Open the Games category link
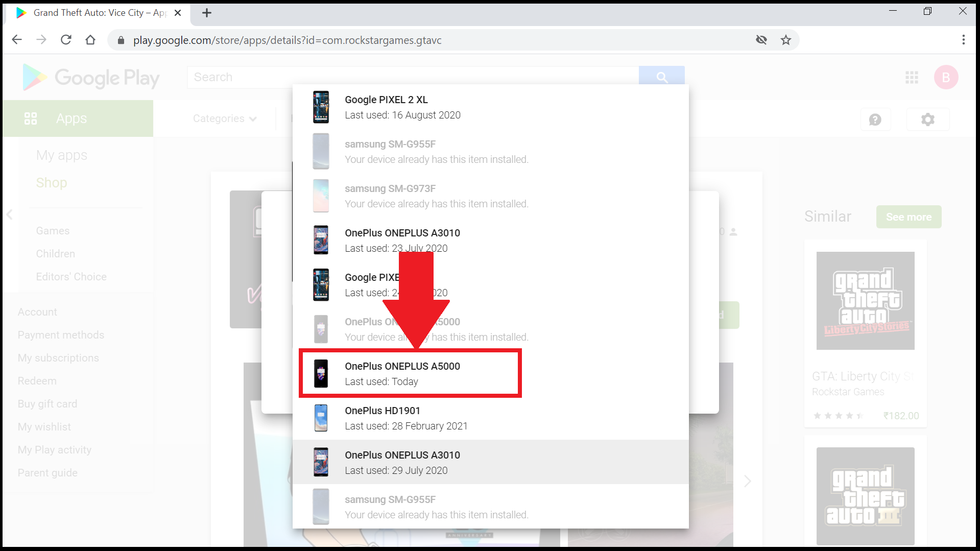Viewport: 980px width, 551px height. point(53,231)
